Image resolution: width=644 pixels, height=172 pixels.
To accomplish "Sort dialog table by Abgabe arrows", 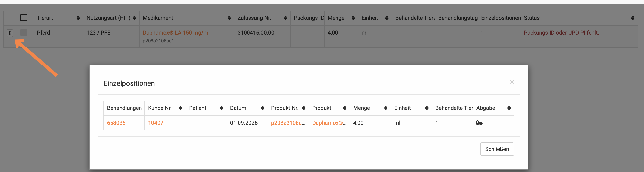I will 509,108.
